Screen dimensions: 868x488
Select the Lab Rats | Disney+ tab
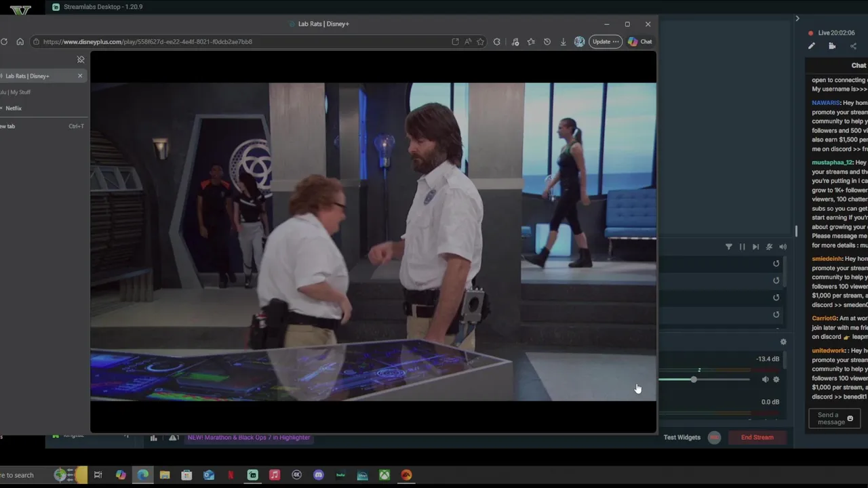39,76
